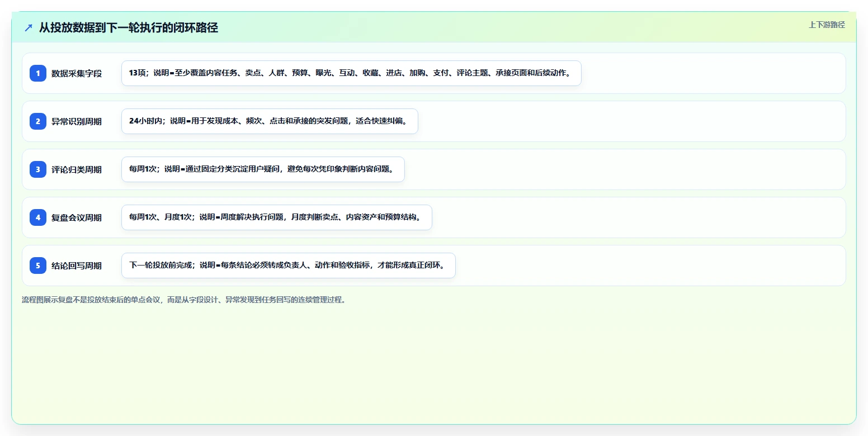Select the 异常识别周期 step label
Image resolution: width=868 pixels, height=436 pixels.
point(77,121)
